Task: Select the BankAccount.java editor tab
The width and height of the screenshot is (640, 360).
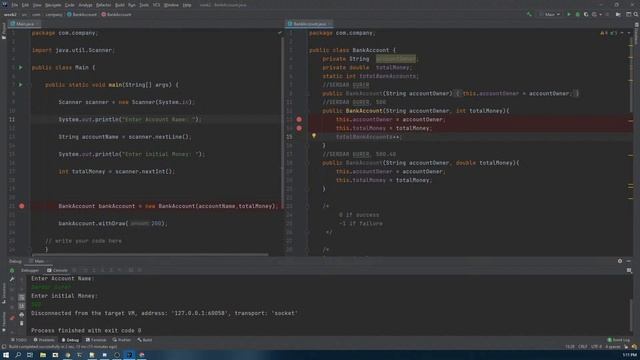Action: point(309,24)
